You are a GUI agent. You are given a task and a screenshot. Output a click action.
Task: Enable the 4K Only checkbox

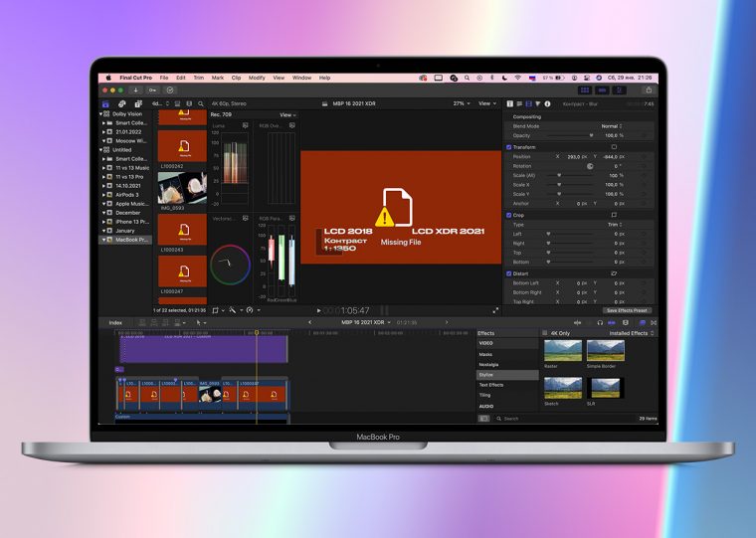click(545, 333)
